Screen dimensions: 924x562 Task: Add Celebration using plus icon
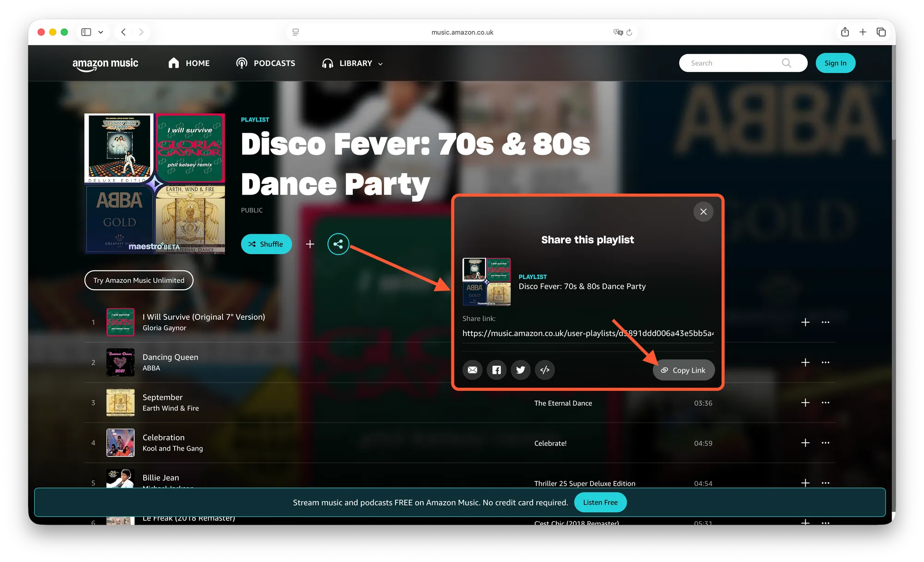click(x=805, y=443)
